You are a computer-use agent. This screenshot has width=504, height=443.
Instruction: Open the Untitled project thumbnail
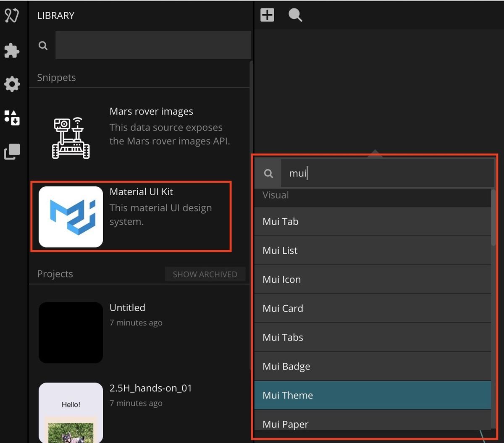71,333
